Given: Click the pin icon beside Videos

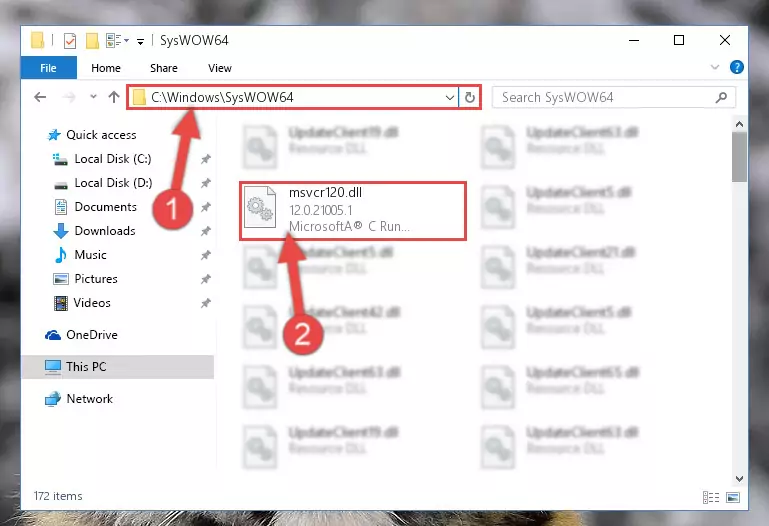Looking at the screenshot, I should click(x=206, y=303).
